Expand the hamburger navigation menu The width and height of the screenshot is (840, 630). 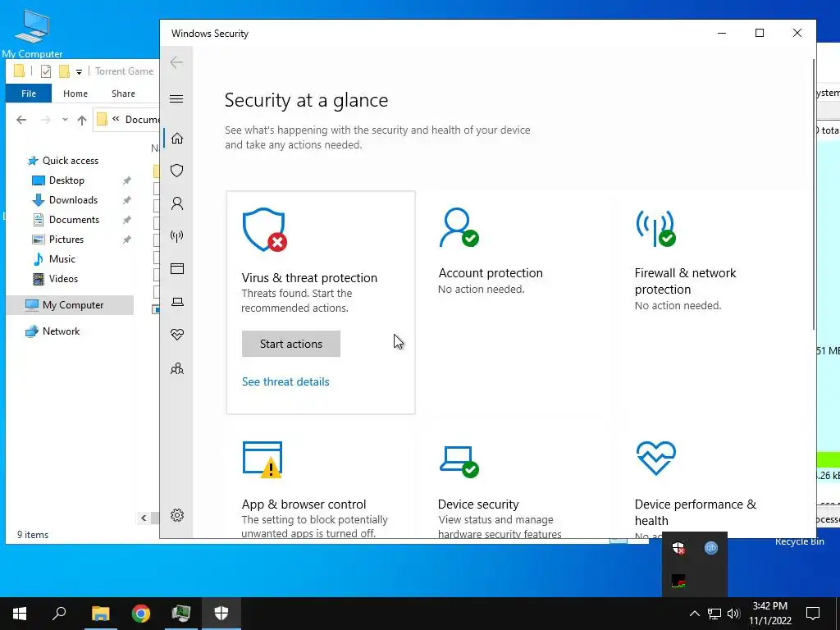(176, 99)
